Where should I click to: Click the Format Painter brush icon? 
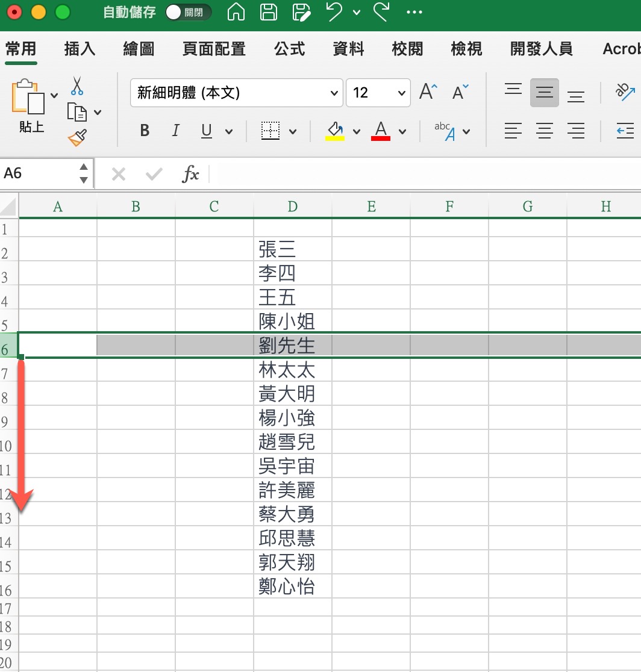[x=77, y=138]
